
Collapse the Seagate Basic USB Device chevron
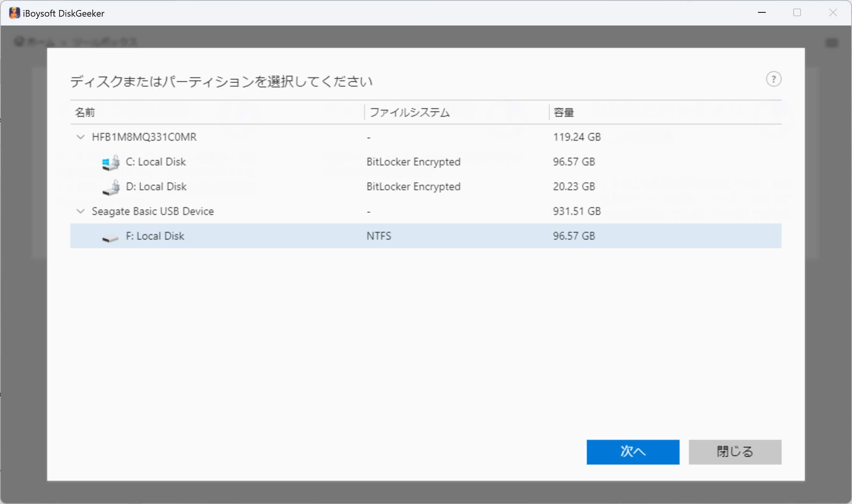click(80, 211)
